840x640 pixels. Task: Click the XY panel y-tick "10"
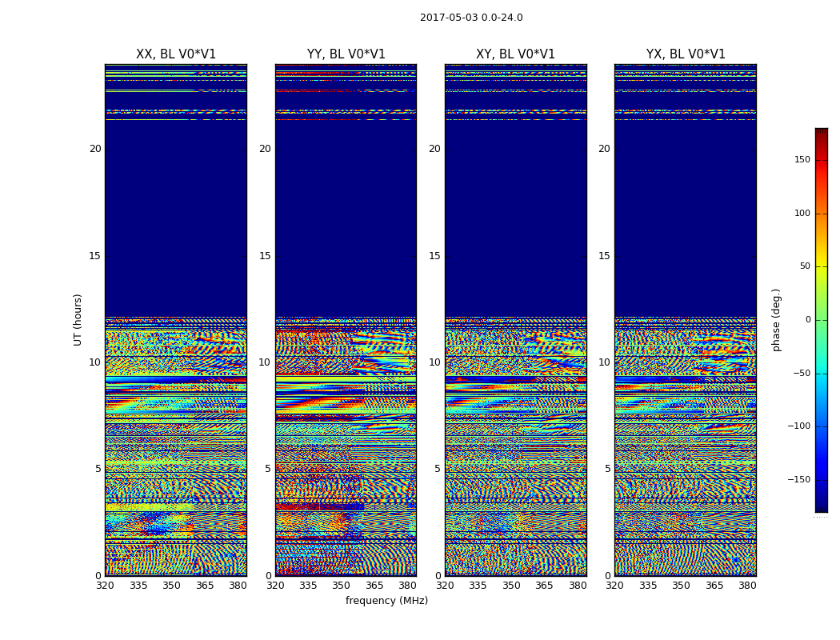pos(435,362)
